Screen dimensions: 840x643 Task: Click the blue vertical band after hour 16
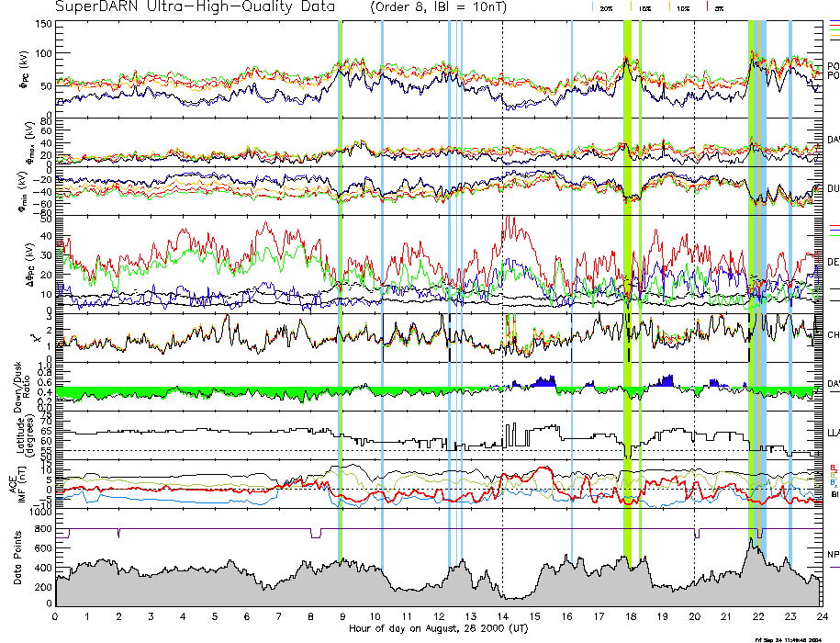pyautogui.click(x=572, y=276)
